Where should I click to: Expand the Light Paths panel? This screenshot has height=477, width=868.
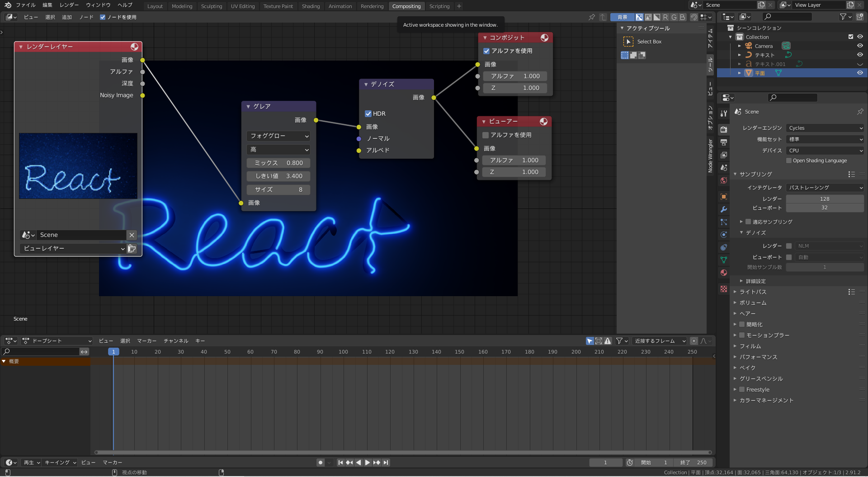click(x=753, y=292)
